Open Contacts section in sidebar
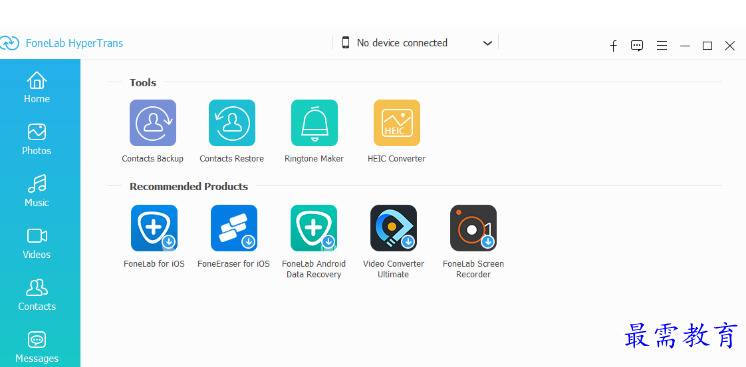Screen dimensions: 746x367 pyautogui.click(x=37, y=295)
